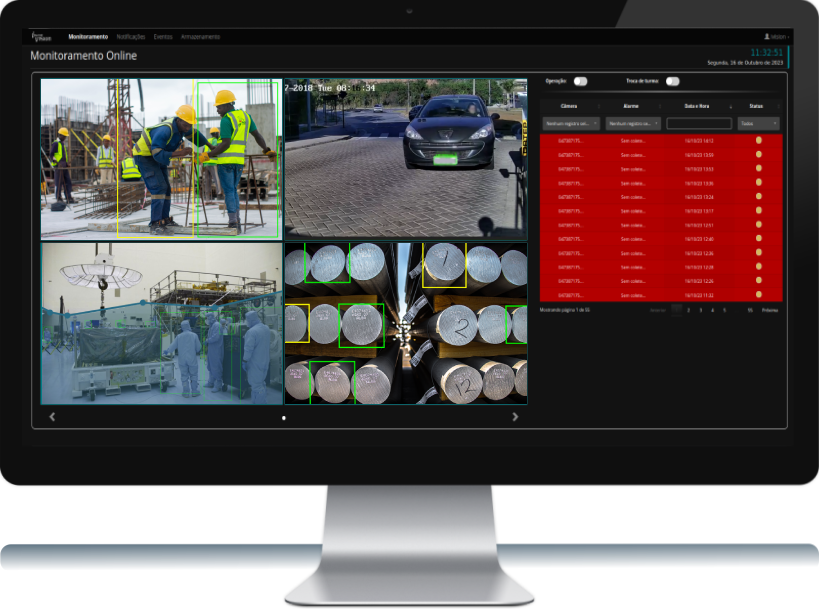
Task: Select current page 1 in pagination
Action: pos(676,310)
